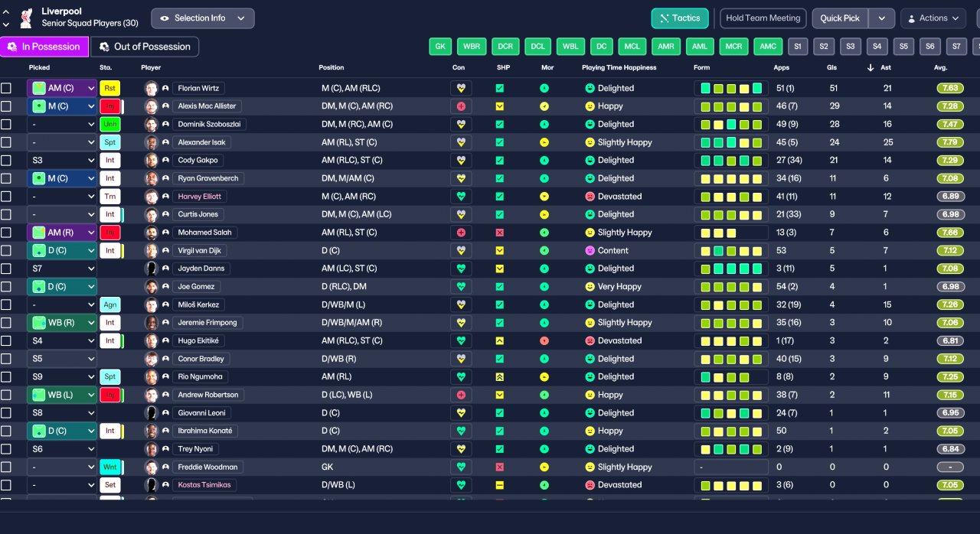Viewport: 980px width, 534px height.
Task: Select the GK position slot
Action: coord(440,47)
